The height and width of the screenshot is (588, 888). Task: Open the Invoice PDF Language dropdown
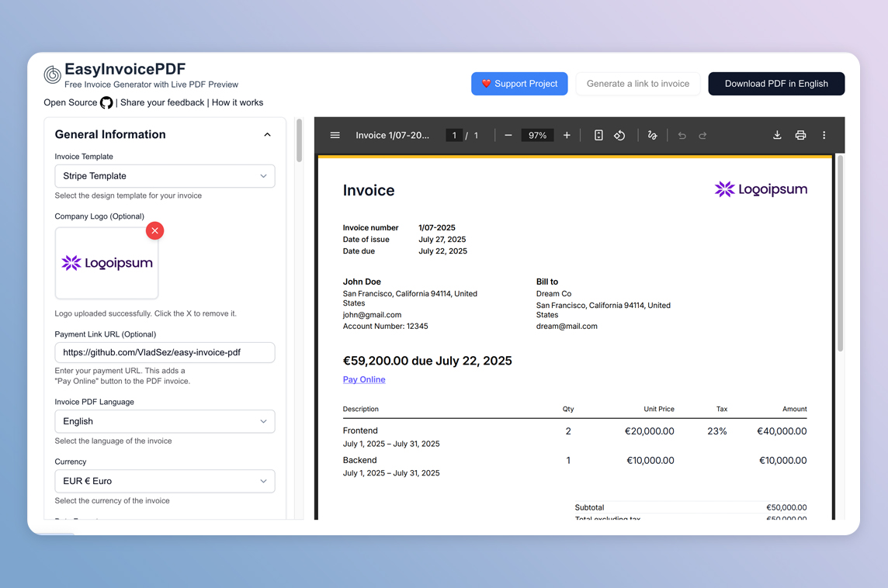click(x=165, y=421)
